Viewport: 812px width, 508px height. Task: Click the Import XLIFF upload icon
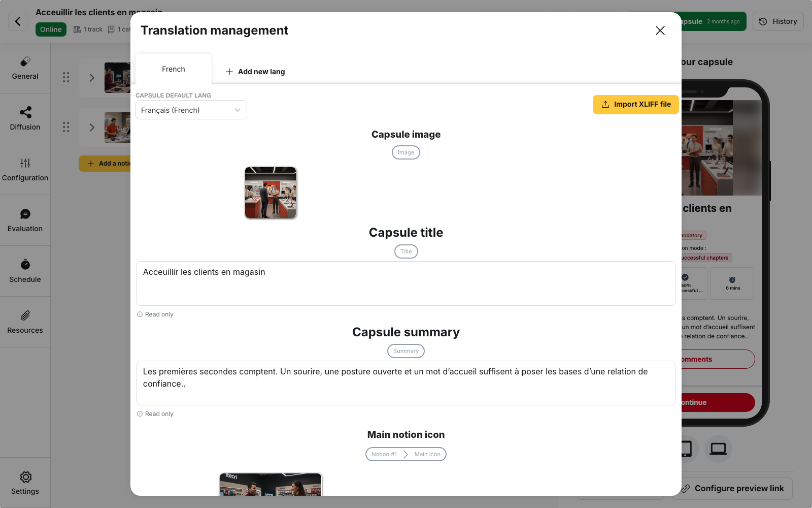[x=605, y=105]
